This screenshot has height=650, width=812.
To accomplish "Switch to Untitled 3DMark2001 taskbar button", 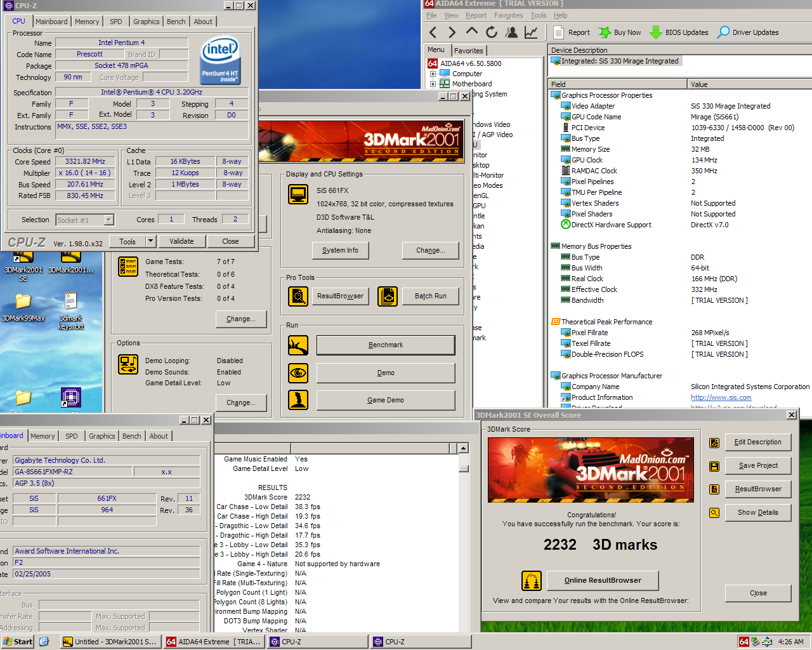I will pos(110,642).
